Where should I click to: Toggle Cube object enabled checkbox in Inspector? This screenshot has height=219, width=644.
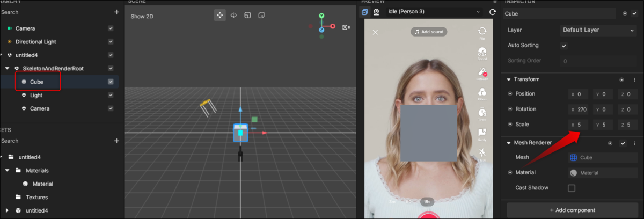(634, 13)
